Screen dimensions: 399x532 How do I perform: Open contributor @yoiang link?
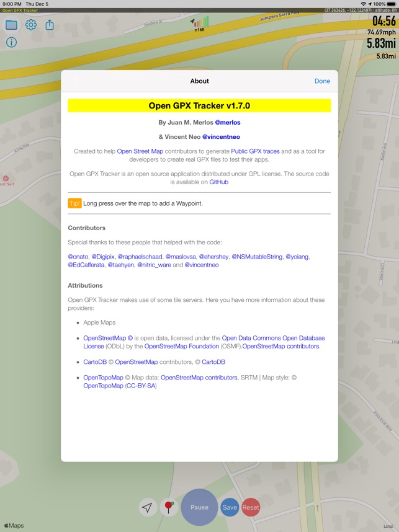297,257
